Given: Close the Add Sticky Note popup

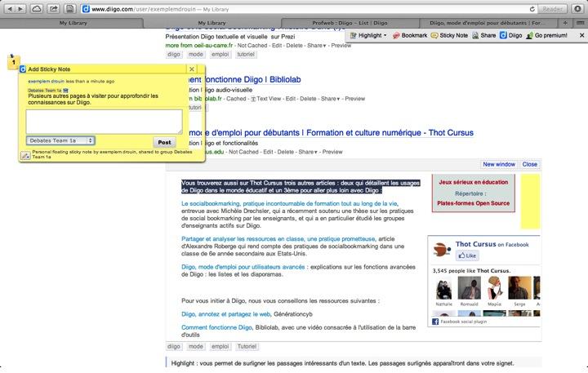Looking at the screenshot, I should 192,69.
